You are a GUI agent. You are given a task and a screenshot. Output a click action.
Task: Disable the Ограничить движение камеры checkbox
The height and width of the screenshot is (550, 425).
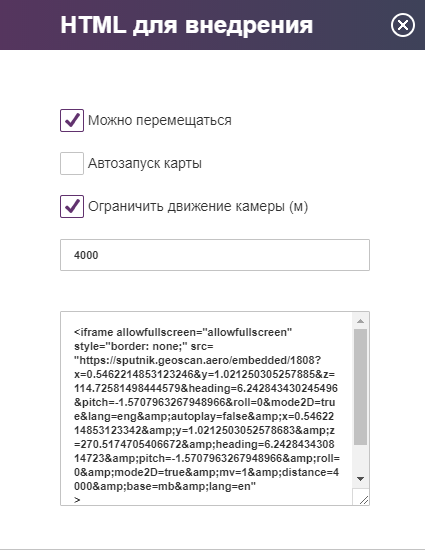coord(72,206)
